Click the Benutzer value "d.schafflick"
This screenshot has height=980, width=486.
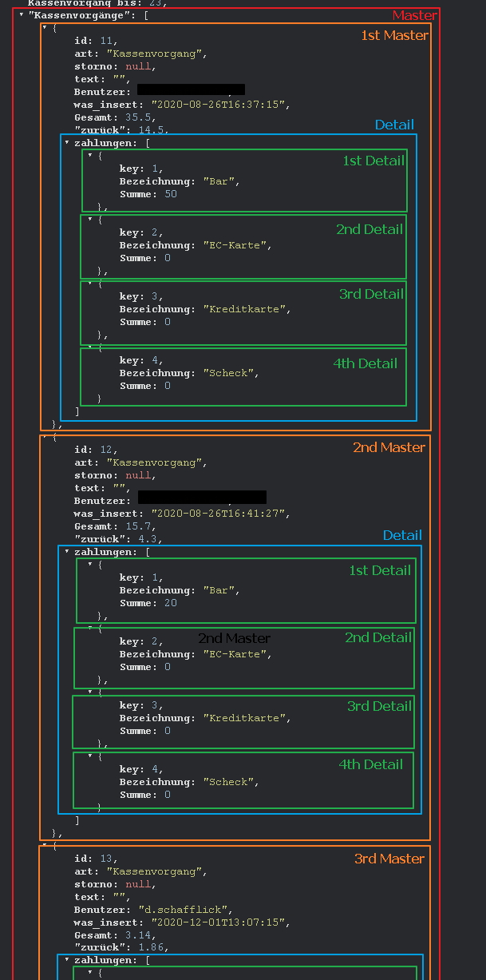coord(184,910)
